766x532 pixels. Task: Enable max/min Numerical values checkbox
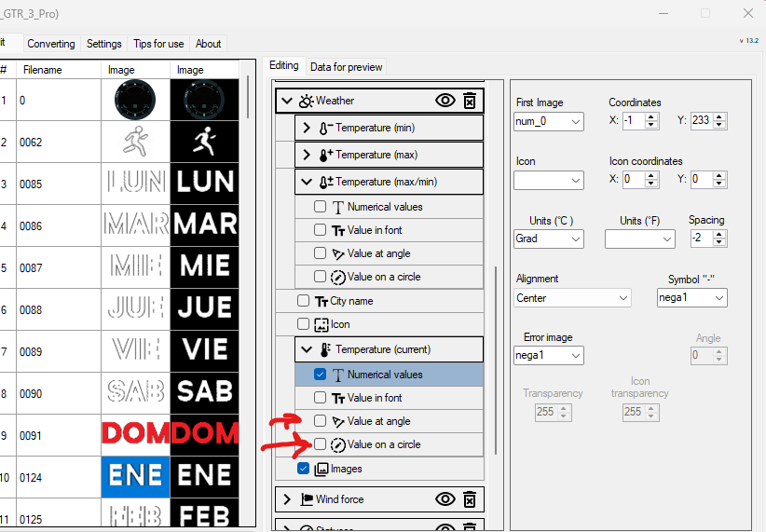[x=320, y=207]
